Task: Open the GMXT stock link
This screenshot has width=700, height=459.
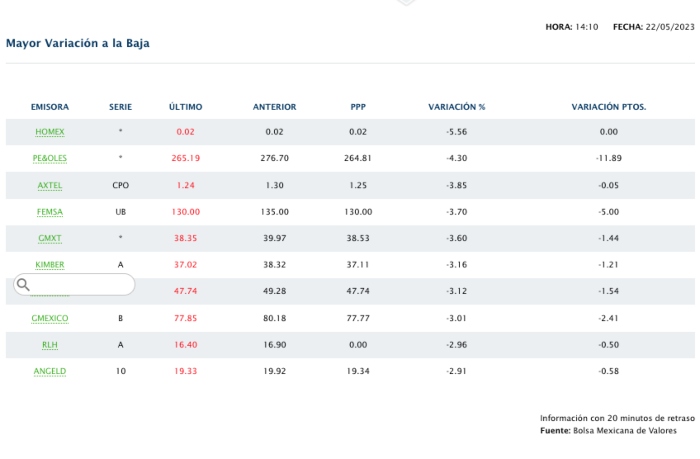Action: tap(50, 238)
